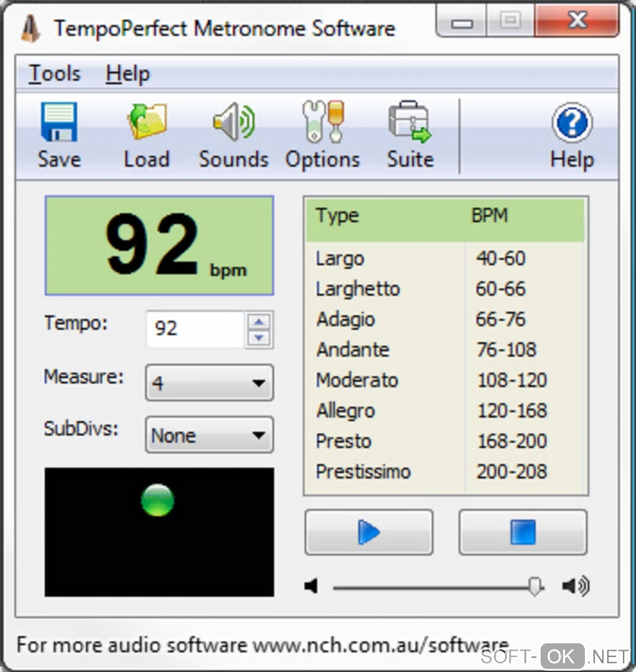Select the Andante tempo row
The height and width of the screenshot is (672, 636).
click(x=445, y=349)
